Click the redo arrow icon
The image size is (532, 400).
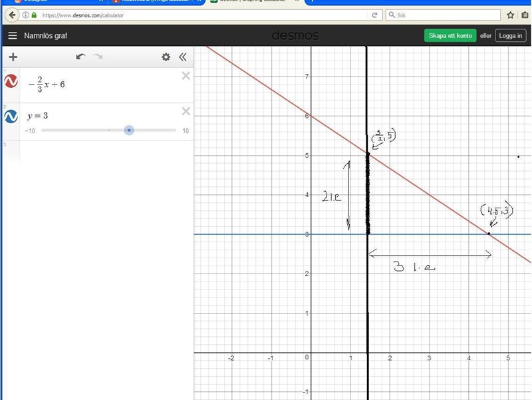(x=98, y=57)
